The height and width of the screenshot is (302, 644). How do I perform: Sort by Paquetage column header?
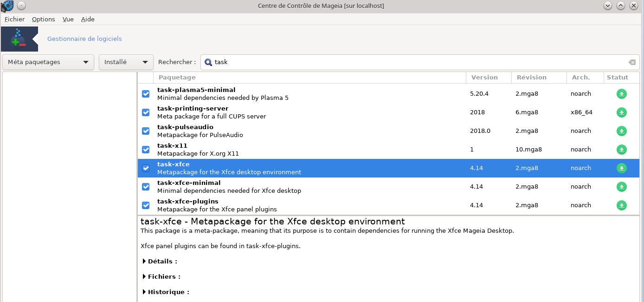point(310,78)
